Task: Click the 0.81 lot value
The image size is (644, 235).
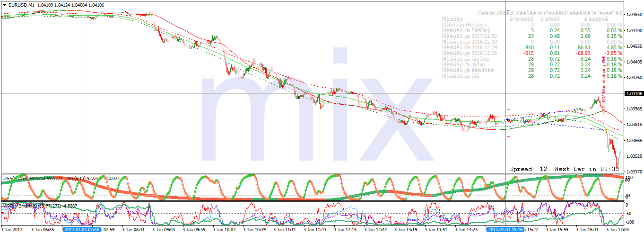Action: point(554,53)
